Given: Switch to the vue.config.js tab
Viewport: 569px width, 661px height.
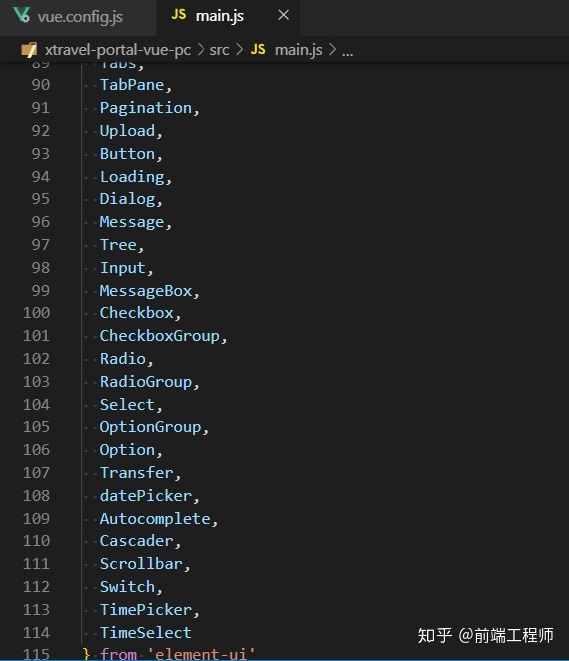Looking at the screenshot, I should [78, 17].
